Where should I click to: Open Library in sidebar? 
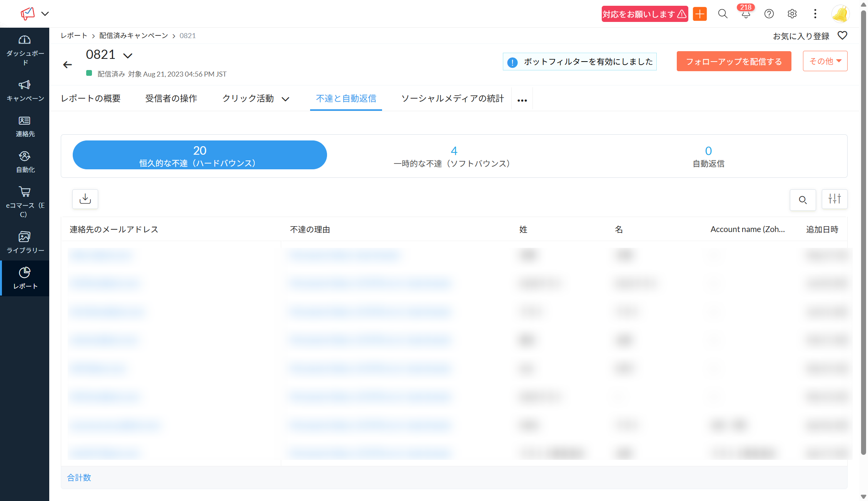[x=25, y=237]
